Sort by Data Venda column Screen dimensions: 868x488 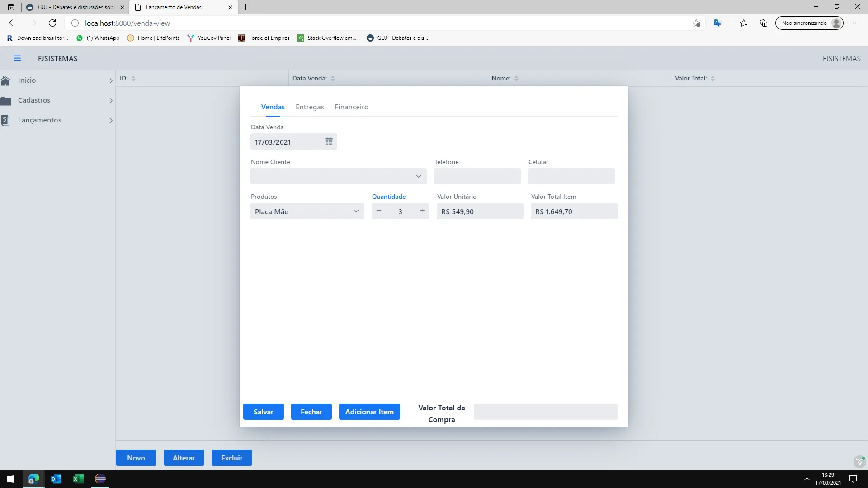pos(333,79)
